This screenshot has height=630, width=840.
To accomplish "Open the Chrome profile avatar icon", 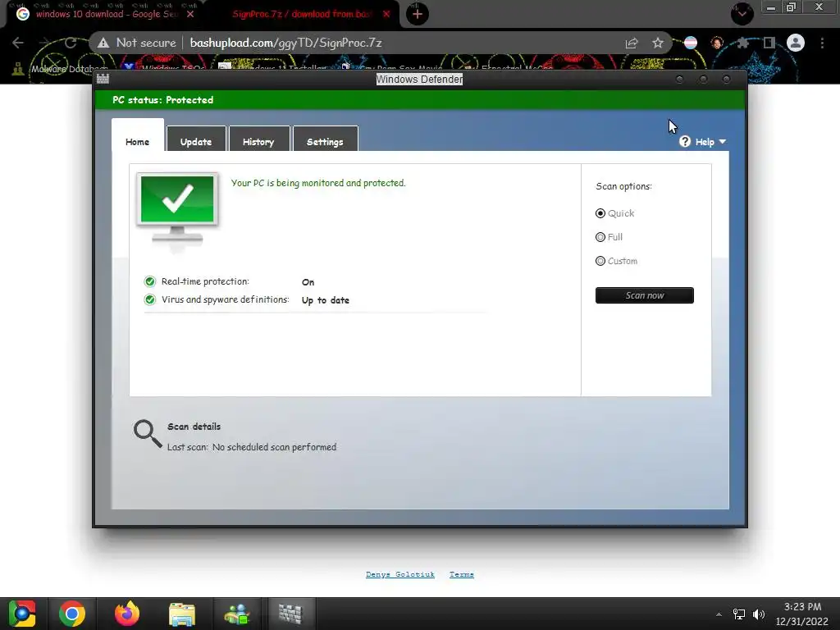I will [x=796, y=43].
